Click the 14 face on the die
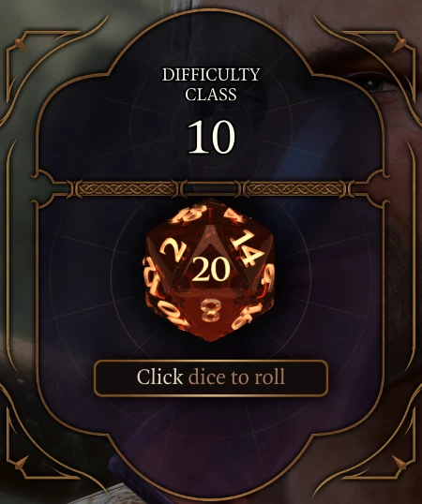 tap(247, 249)
